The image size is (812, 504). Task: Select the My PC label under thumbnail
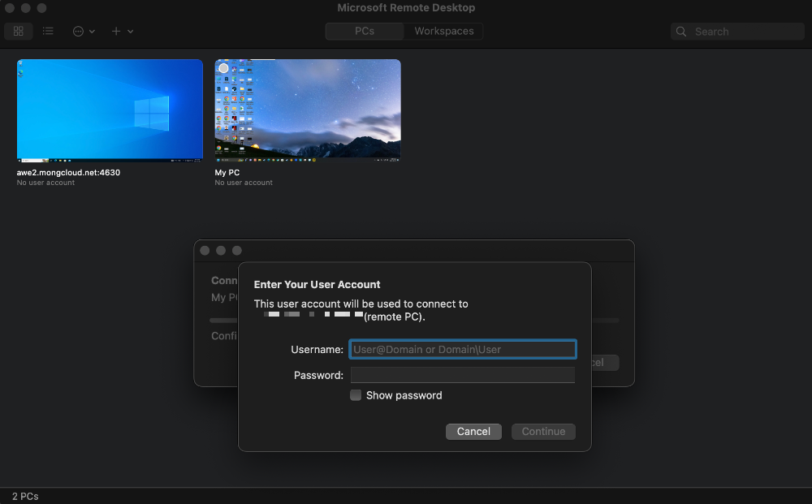click(x=227, y=173)
